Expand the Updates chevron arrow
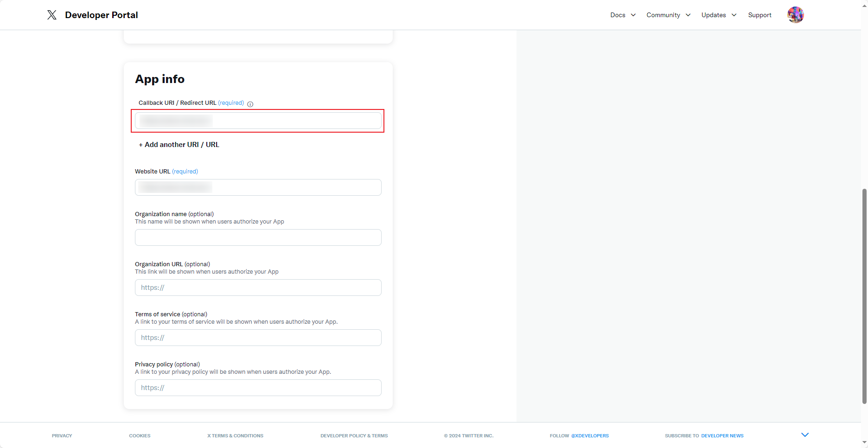The width and height of the screenshot is (868, 448). (734, 15)
